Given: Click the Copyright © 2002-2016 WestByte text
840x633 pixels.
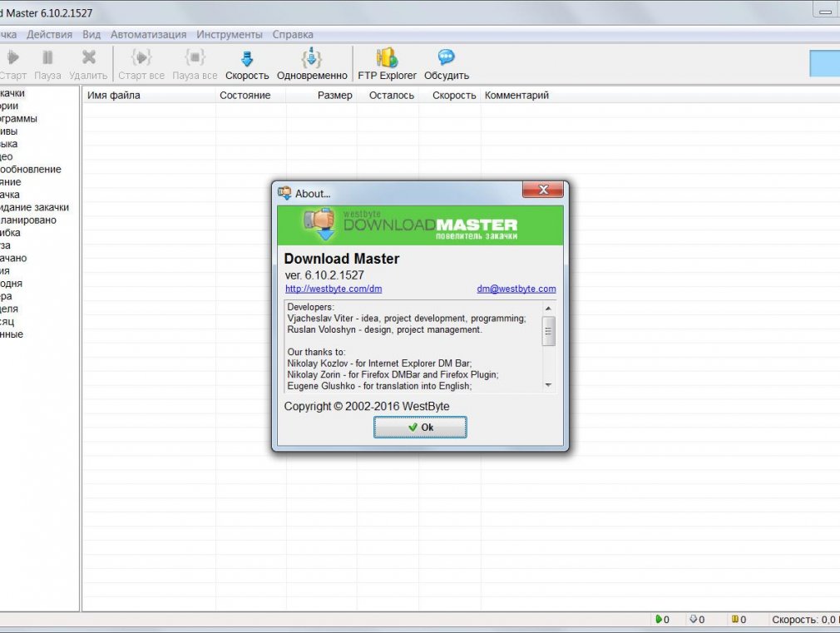Looking at the screenshot, I should [367, 406].
